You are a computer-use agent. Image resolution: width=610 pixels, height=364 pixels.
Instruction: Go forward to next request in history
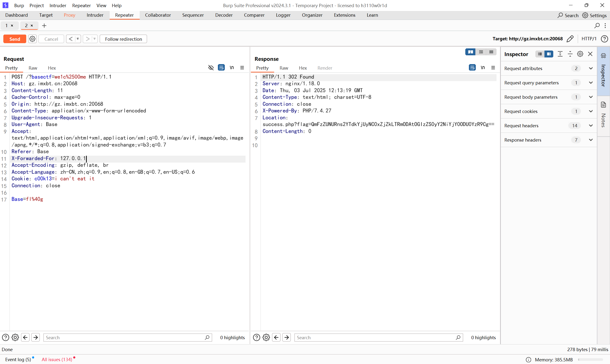click(x=87, y=39)
